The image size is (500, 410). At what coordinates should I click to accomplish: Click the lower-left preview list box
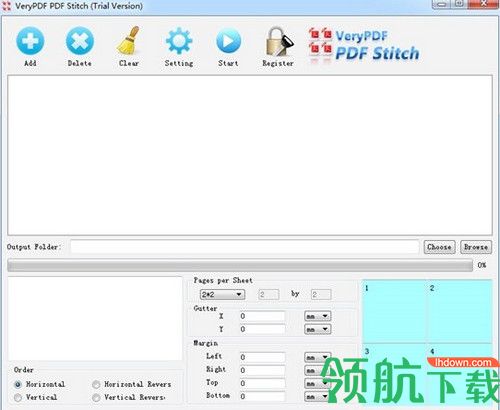(95, 318)
